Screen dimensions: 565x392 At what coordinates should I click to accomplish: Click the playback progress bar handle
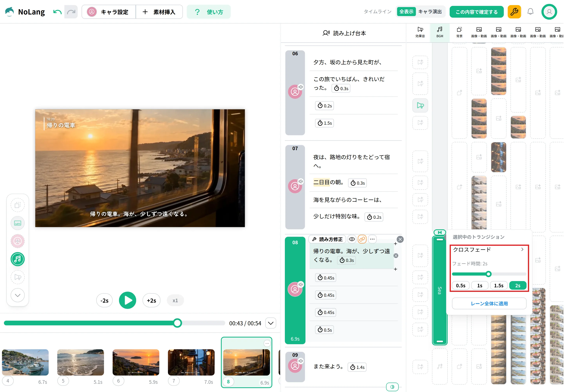pyautogui.click(x=177, y=323)
